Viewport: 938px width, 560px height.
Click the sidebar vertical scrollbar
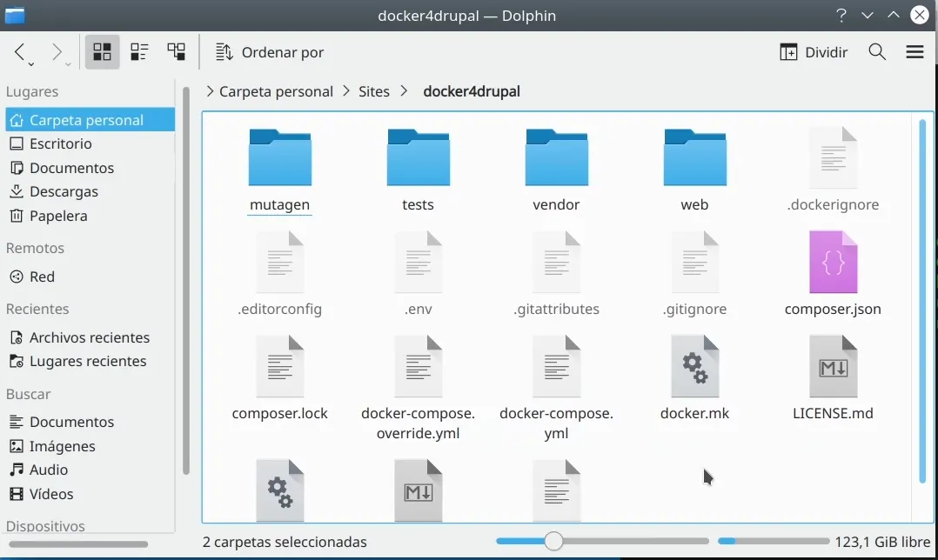coord(186,281)
